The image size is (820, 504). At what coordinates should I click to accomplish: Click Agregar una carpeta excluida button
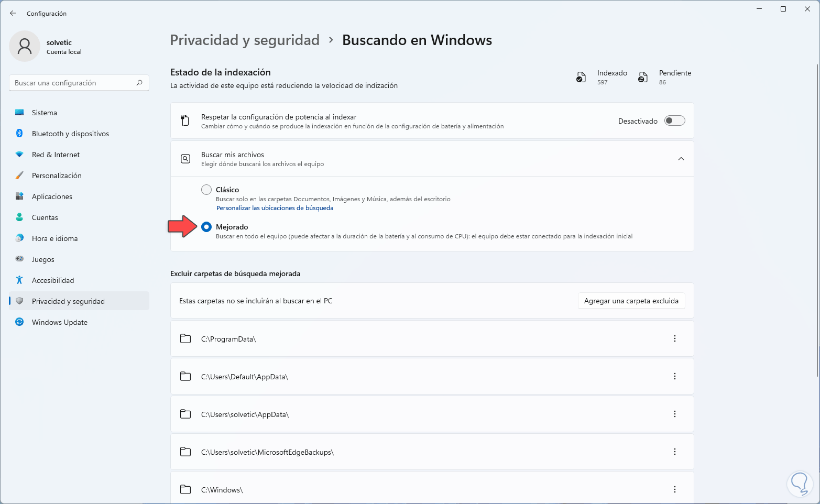(x=631, y=301)
